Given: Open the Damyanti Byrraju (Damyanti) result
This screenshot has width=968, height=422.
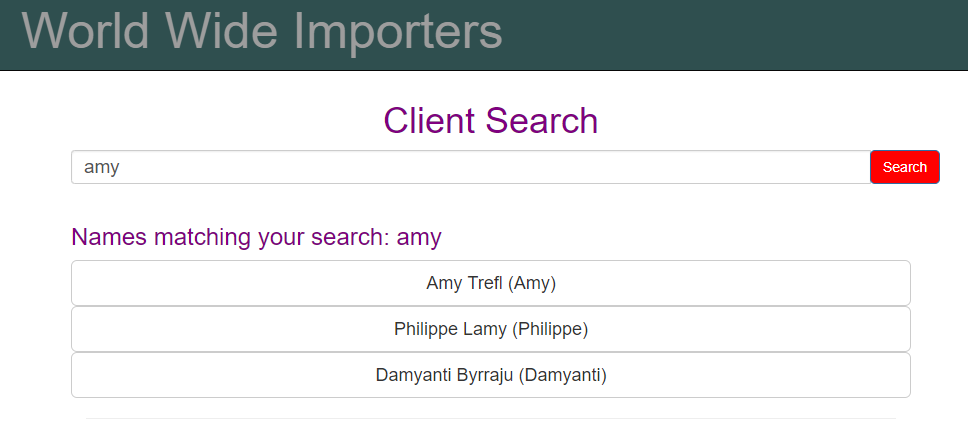Looking at the screenshot, I should (x=491, y=375).
